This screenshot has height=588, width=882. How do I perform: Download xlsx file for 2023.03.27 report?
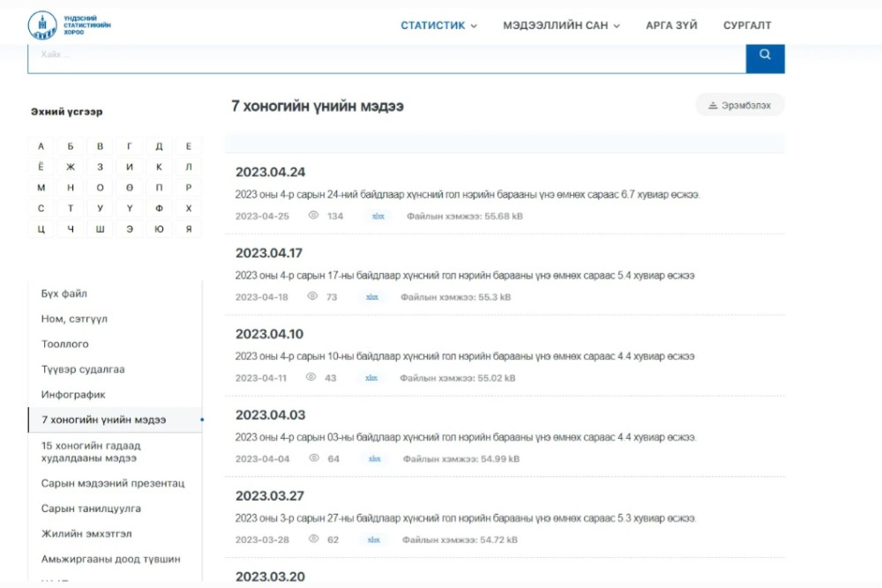pyautogui.click(x=373, y=540)
